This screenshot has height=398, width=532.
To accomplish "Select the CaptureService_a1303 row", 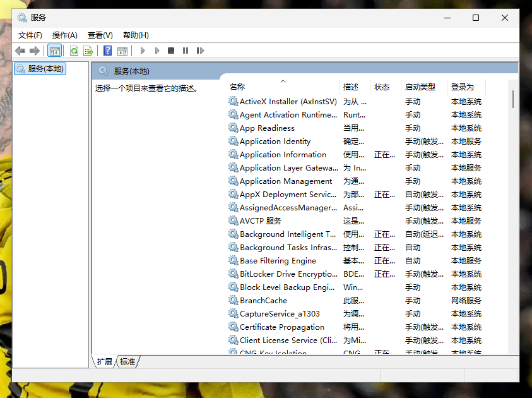I will (357, 313).
